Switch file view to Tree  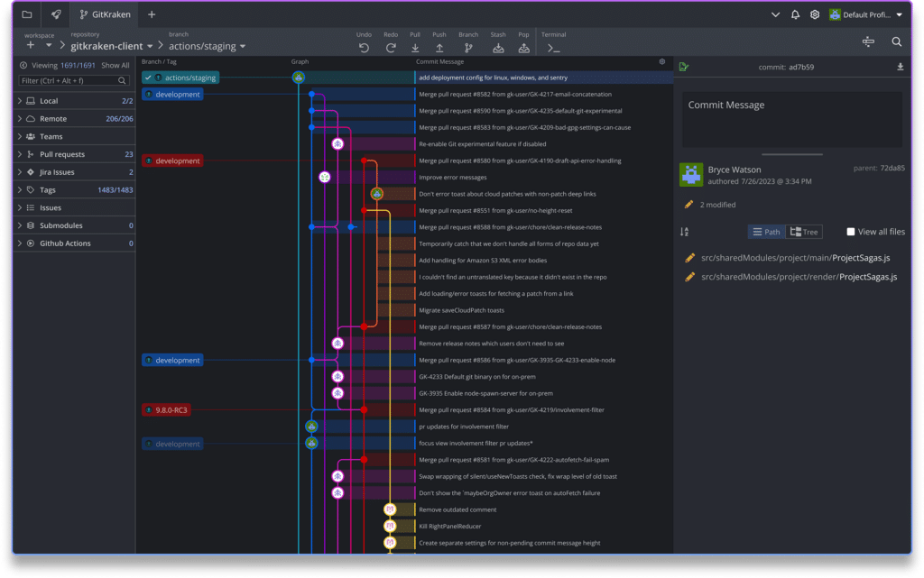coord(804,232)
